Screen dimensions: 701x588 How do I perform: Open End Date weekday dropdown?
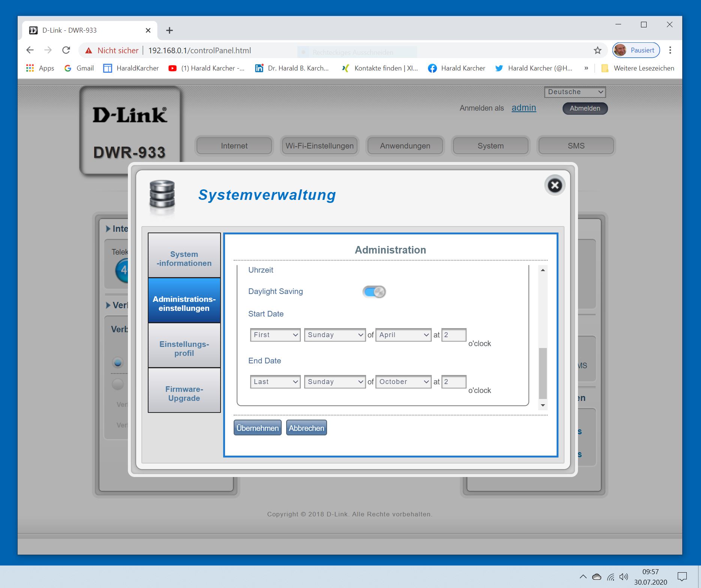point(335,382)
